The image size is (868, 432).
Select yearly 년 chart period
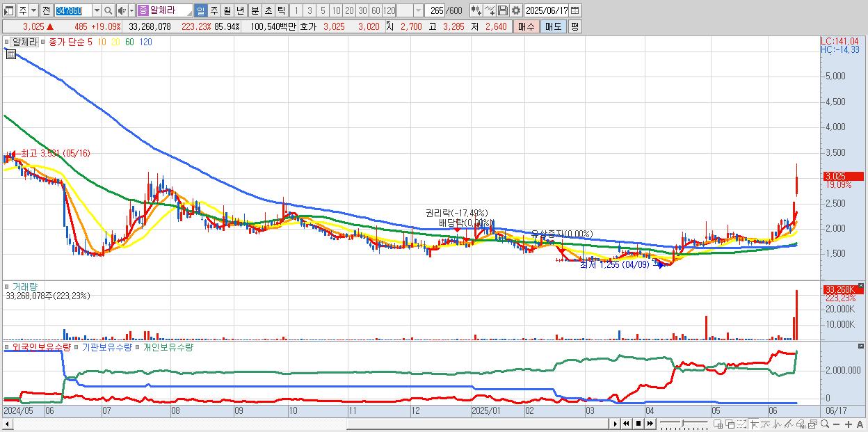(x=240, y=10)
